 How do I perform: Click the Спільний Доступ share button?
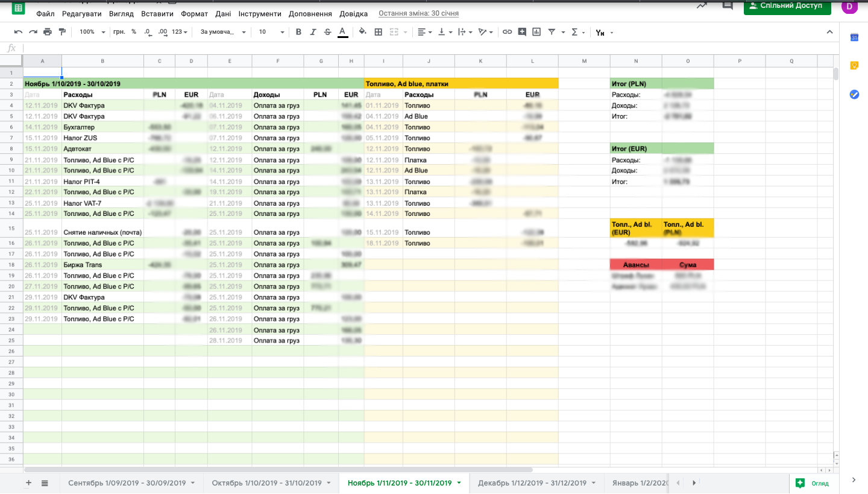(787, 6)
